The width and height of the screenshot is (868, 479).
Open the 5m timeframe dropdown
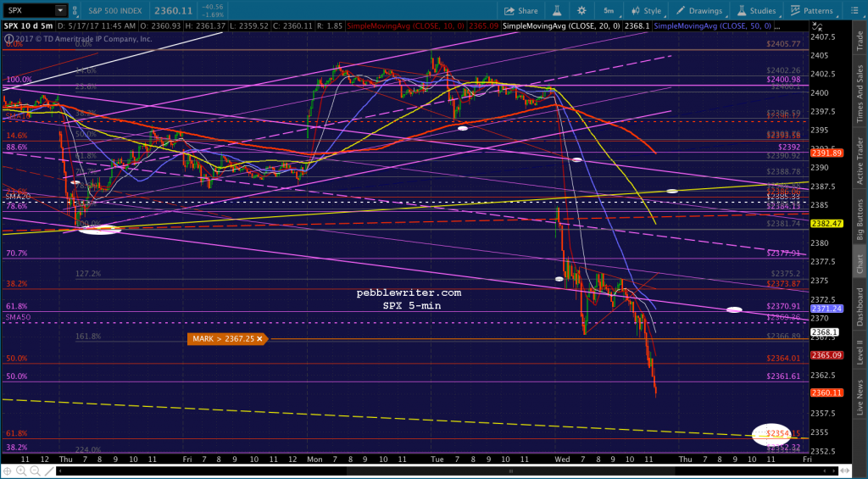tap(609, 10)
